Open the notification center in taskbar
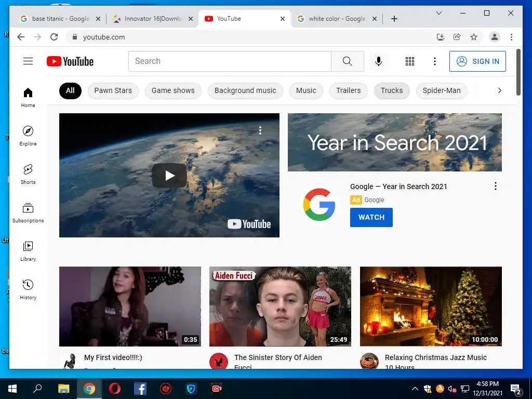532x399 pixels. [x=516, y=390]
